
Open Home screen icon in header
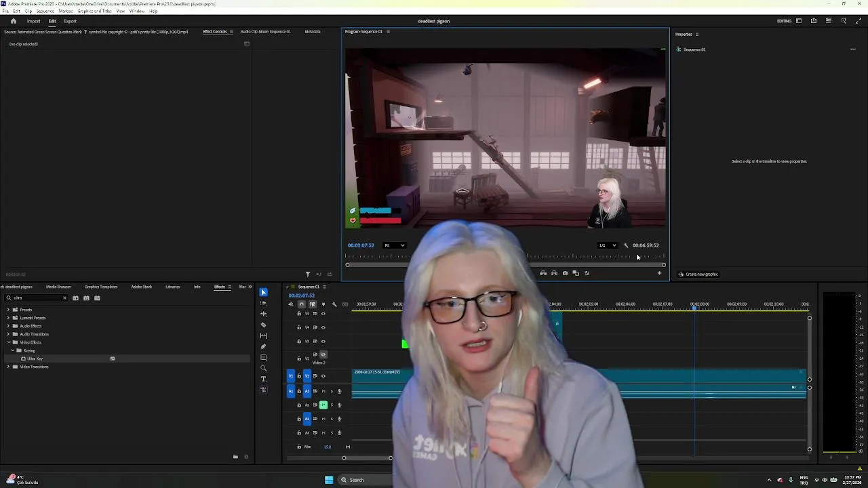point(13,21)
